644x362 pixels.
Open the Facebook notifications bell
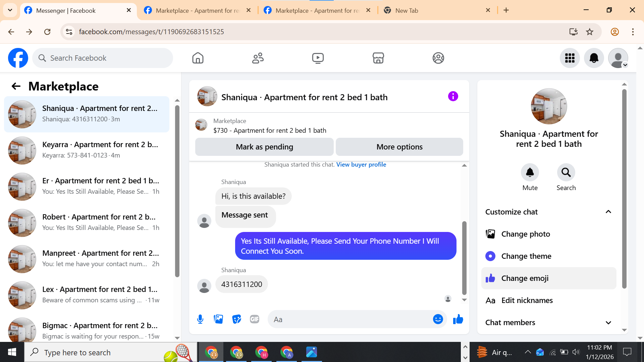tap(594, 58)
